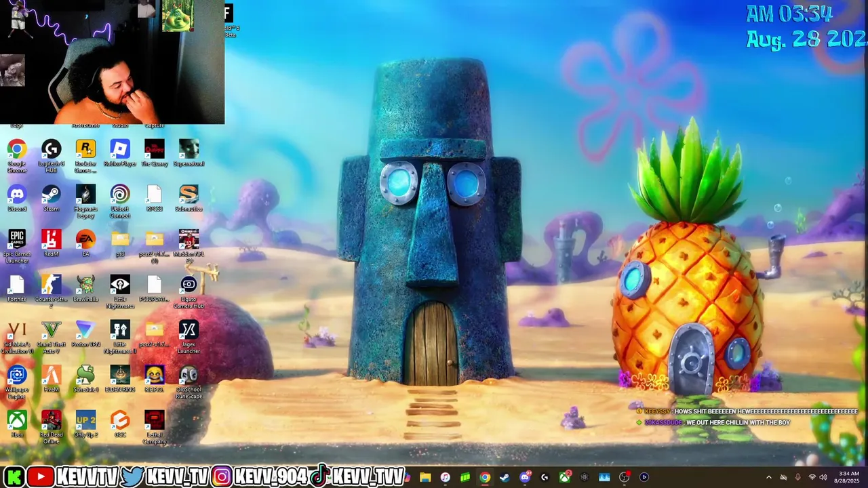Viewport: 868px width, 488px height.
Task: Show hidden system tray icons
Action: click(768, 477)
